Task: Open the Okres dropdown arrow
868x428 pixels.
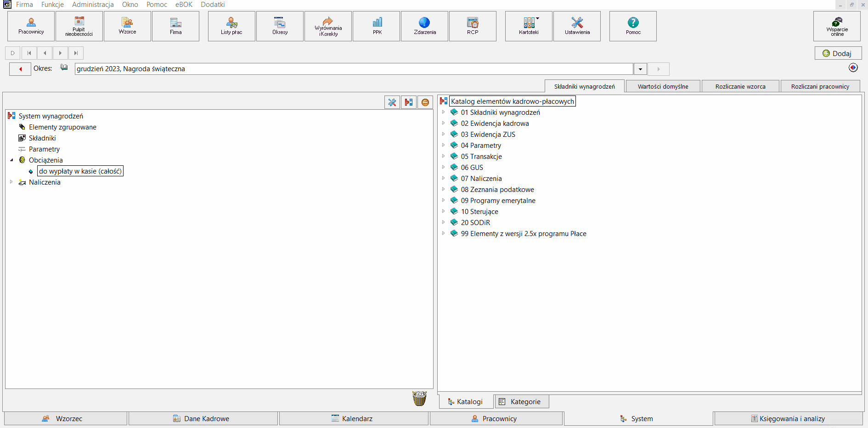Action: pyautogui.click(x=640, y=69)
